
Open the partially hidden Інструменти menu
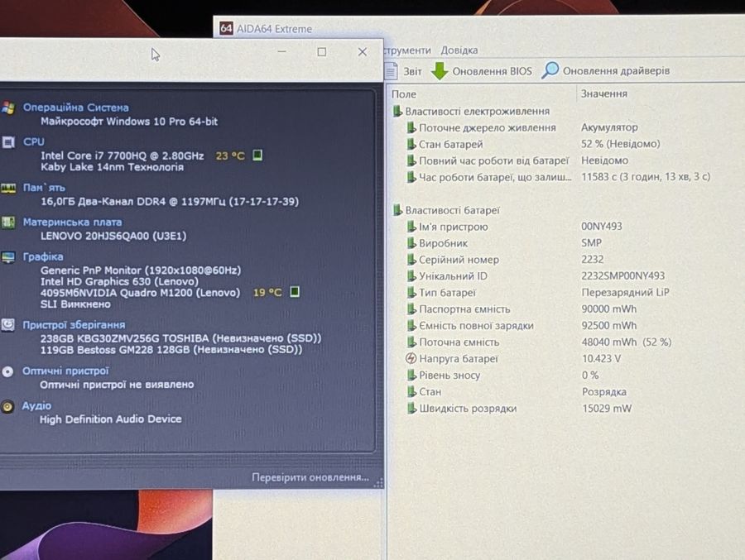point(407,50)
